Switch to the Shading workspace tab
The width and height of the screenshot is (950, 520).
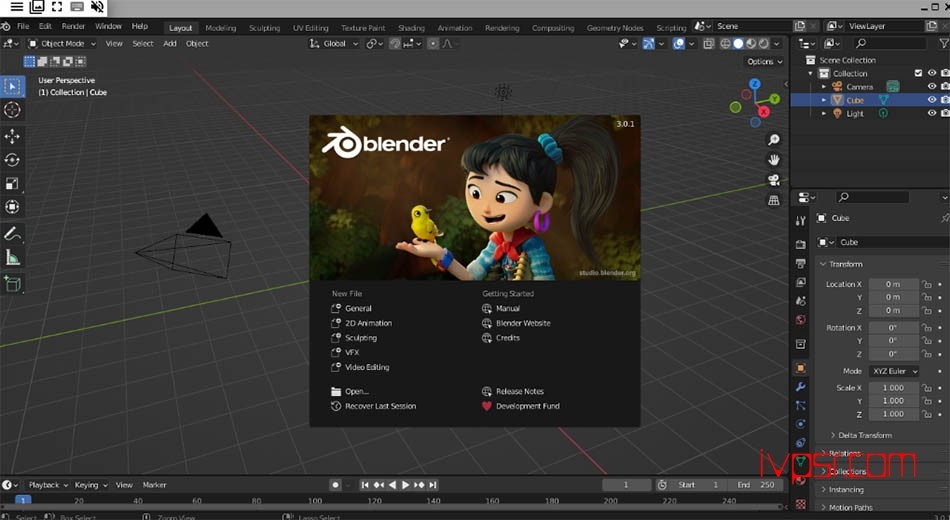[x=411, y=28]
